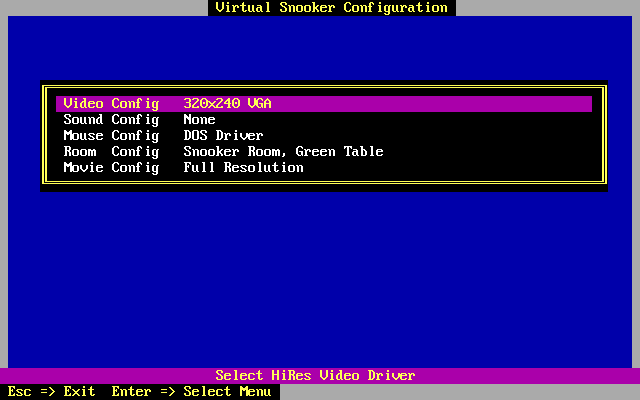Click the Select HiRes Video Driver status text
This screenshot has width=640, height=400.
click(315, 376)
